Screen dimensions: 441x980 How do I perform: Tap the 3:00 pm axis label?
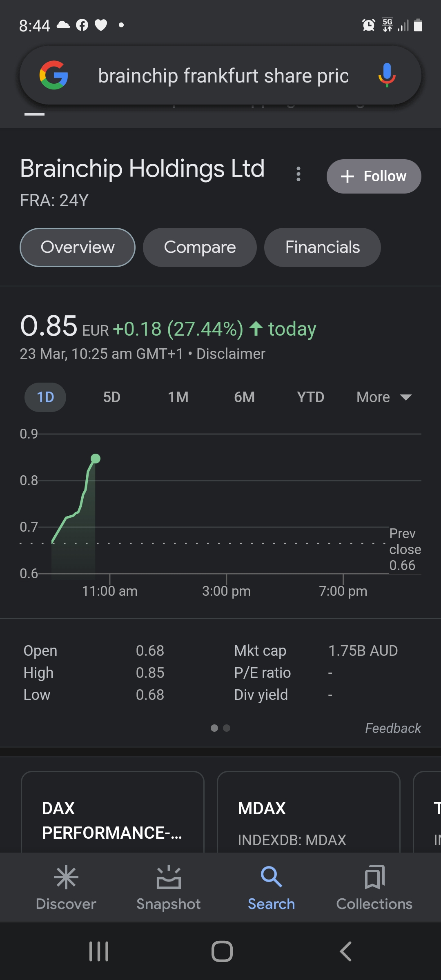coord(226,591)
